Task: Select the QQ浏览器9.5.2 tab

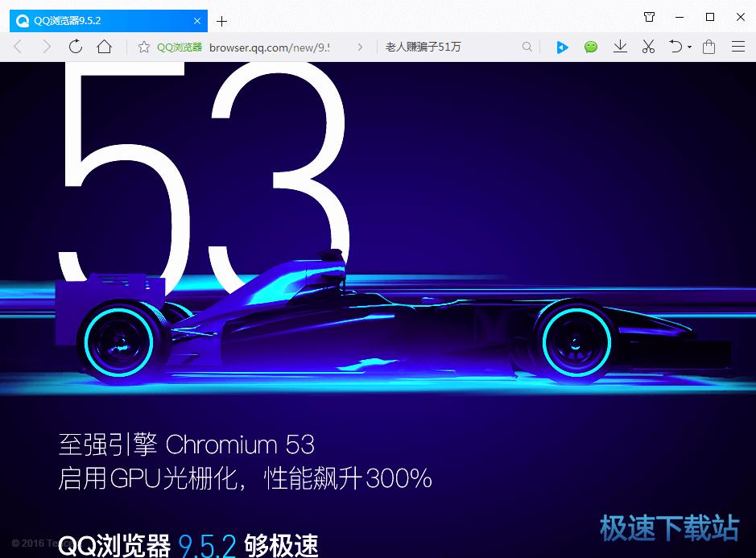Action: 105,20
